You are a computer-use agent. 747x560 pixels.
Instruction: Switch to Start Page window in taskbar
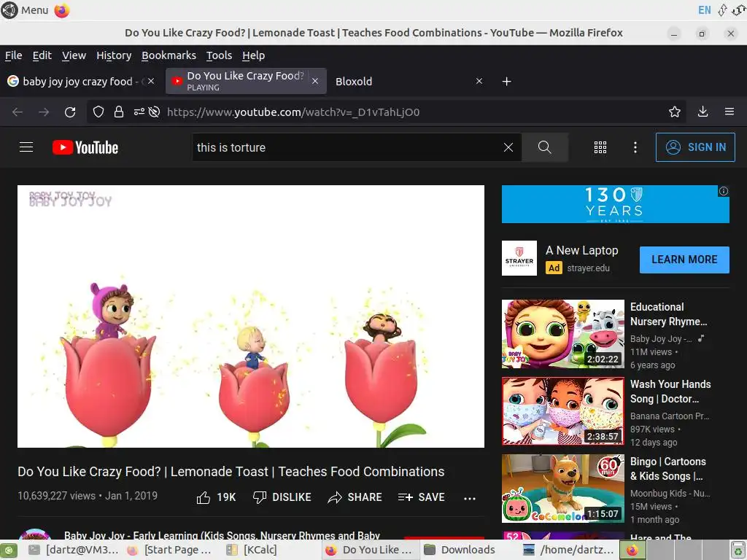click(x=170, y=550)
